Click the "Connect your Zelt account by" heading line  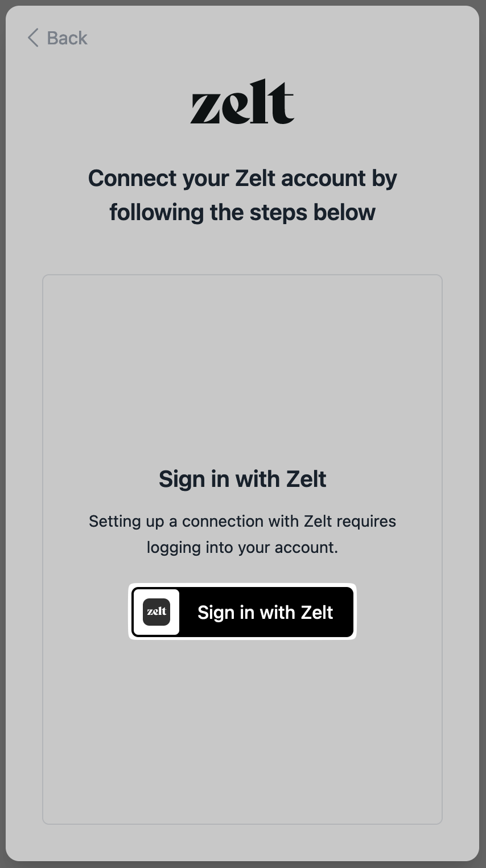[242, 179]
